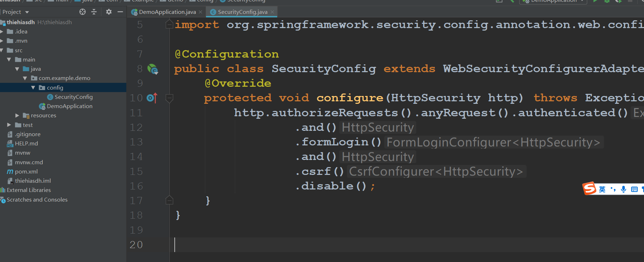Open pom.xml in project tree
The width and height of the screenshot is (644, 262).
(26, 171)
